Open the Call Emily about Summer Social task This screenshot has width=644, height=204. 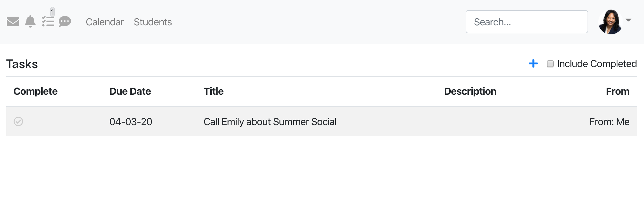tap(270, 122)
